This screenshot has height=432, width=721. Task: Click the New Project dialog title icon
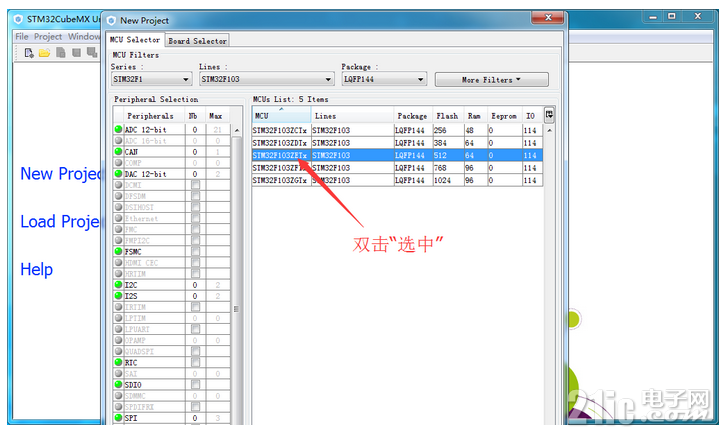[111, 21]
